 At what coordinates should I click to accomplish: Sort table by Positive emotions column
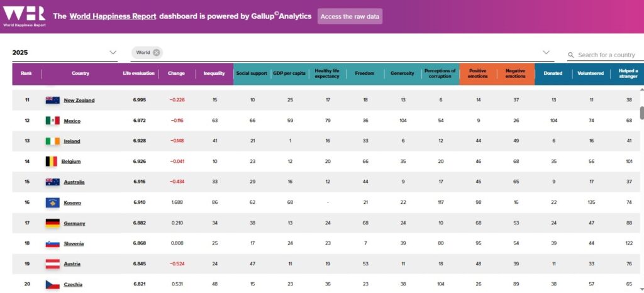(x=478, y=74)
